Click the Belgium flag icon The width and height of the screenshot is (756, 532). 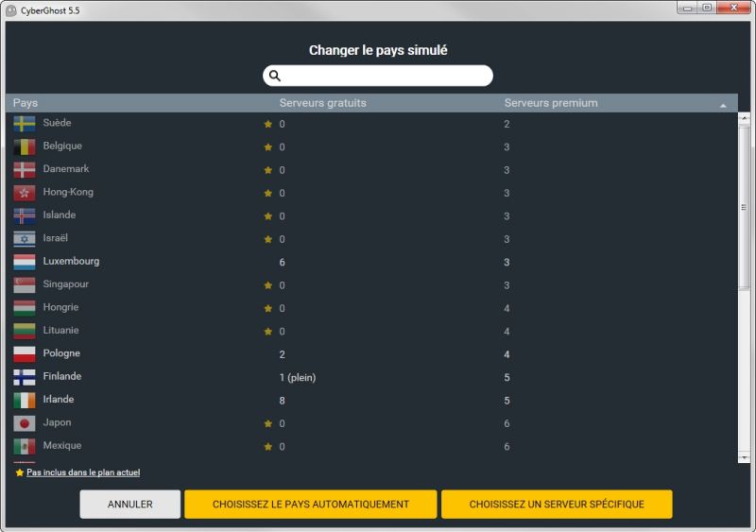(25, 146)
